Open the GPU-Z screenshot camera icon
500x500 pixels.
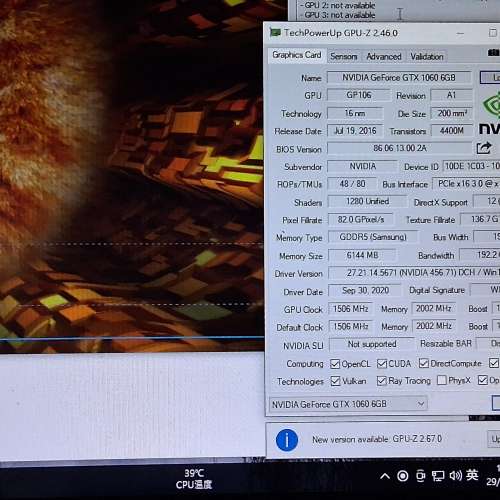[x=494, y=53]
